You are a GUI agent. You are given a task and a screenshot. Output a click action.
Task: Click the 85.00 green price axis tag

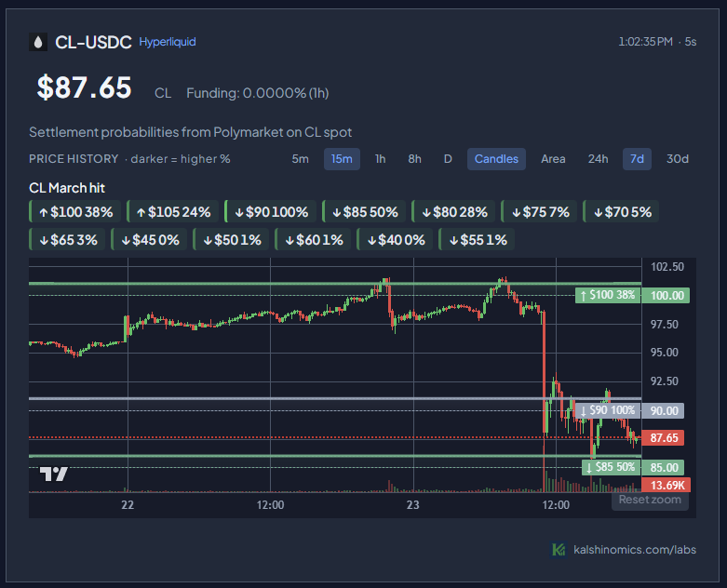coord(663,468)
